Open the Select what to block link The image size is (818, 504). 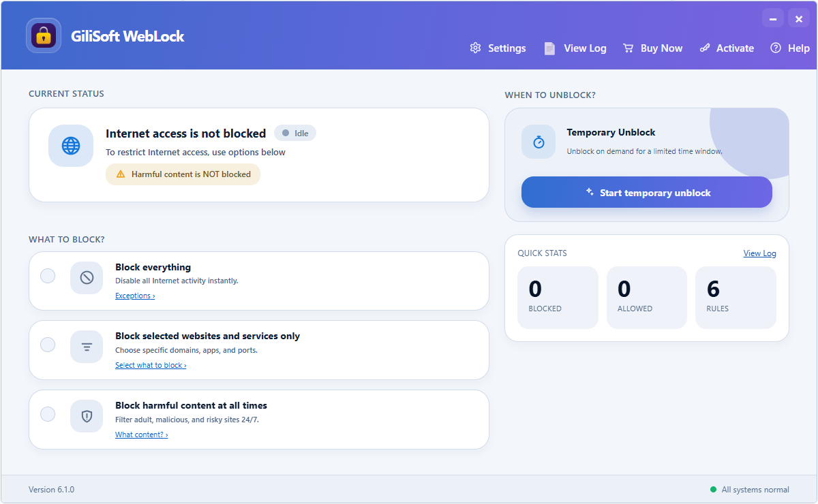[151, 365]
